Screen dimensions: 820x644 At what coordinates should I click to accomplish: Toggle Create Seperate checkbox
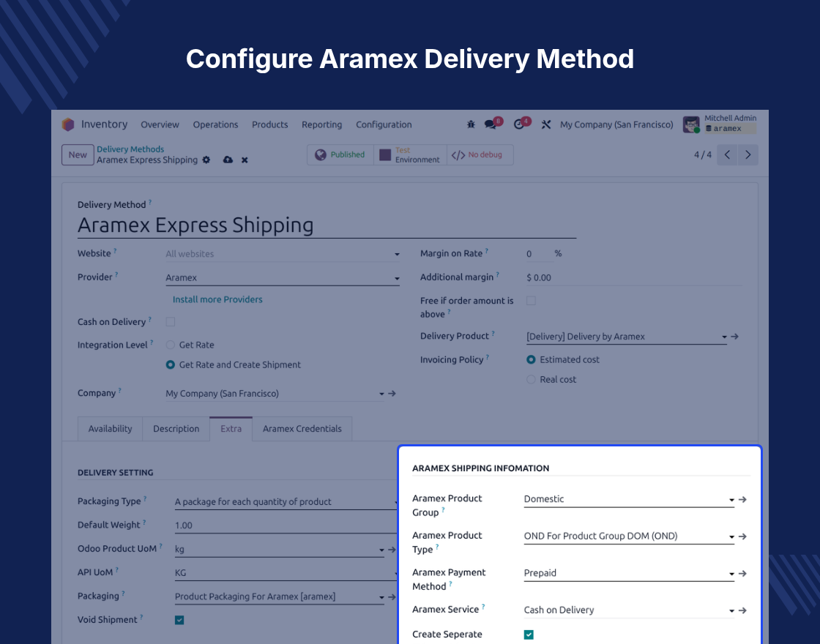click(x=529, y=634)
